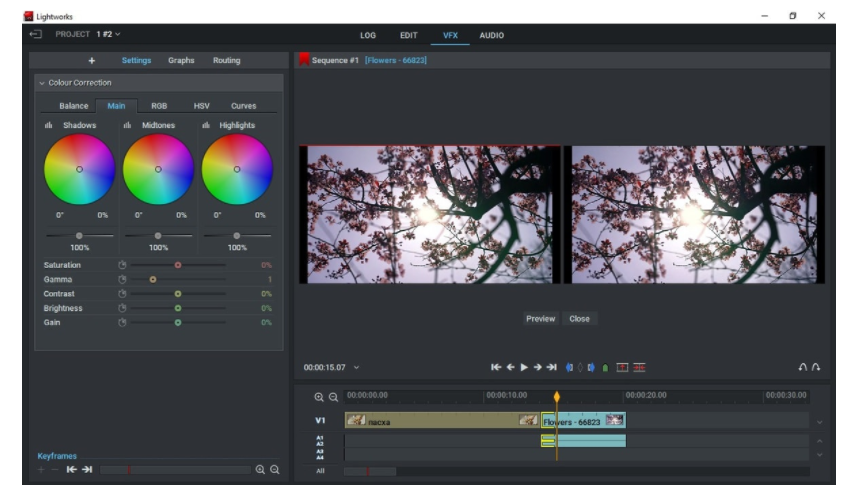Open the Routing tab
The width and height of the screenshot is (845, 499).
tap(226, 60)
